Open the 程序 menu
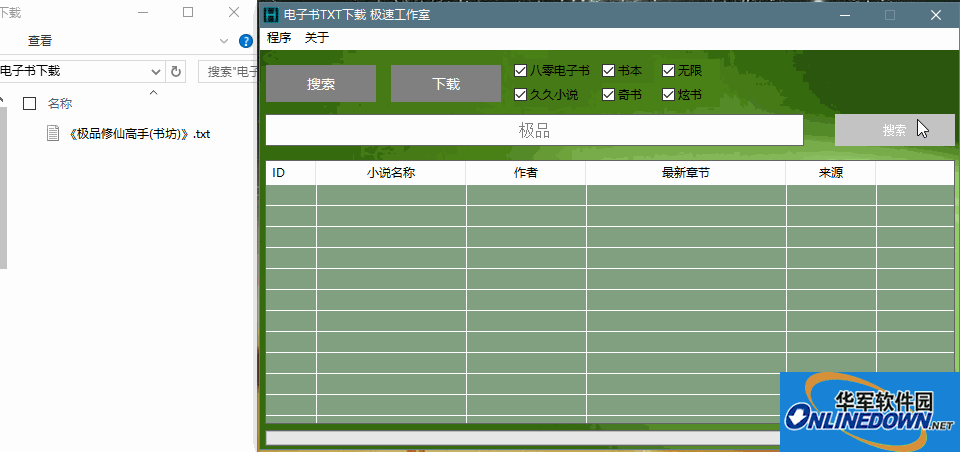 [x=279, y=38]
